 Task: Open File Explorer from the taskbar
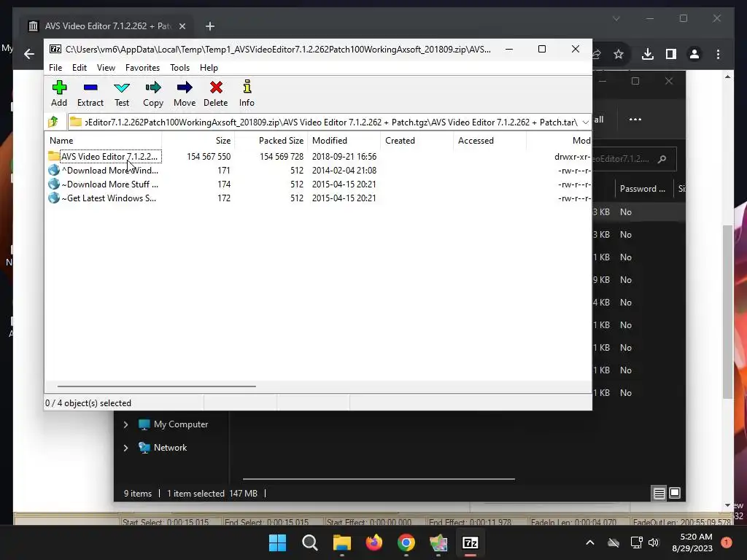[x=341, y=542]
